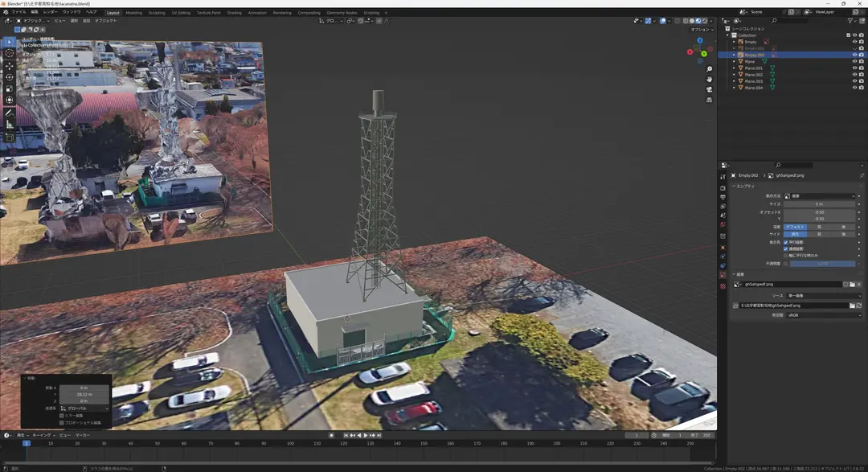Open the Scene properties tab icon
The width and height of the screenshot is (868, 472).
723,215
